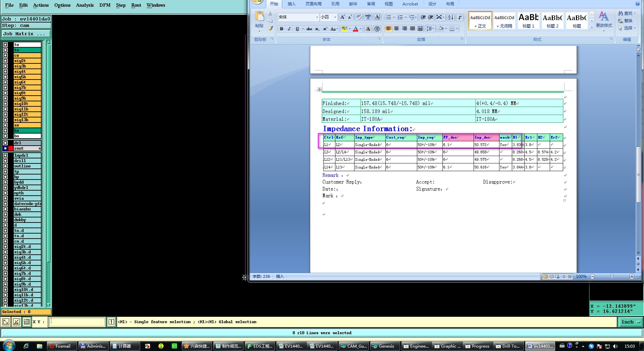Click the highlight color swatch icon
The height and width of the screenshot is (351, 644).
(x=344, y=29)
